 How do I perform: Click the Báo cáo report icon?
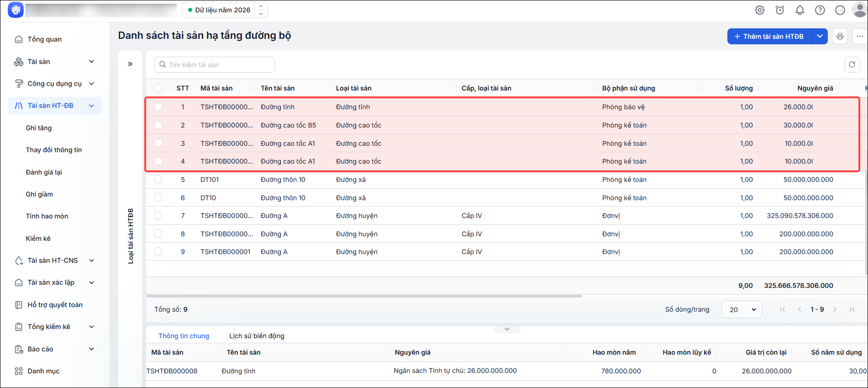[19, 349]
